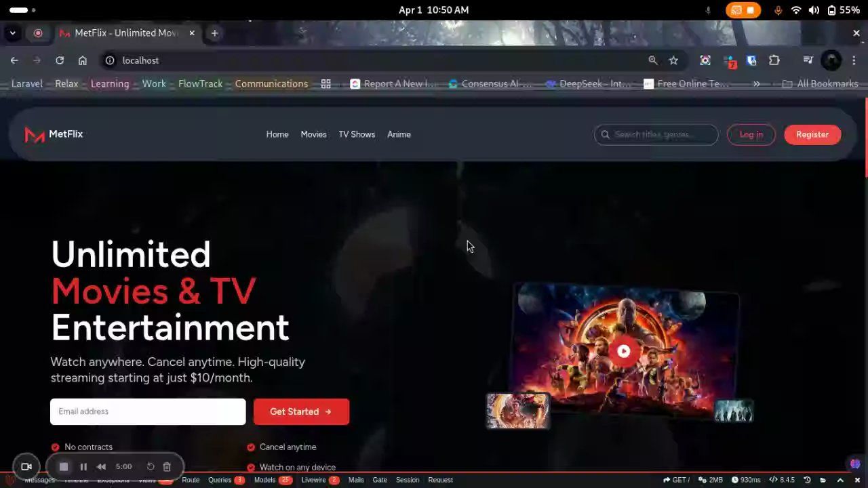Open the Queries debugbar tab

(x=226, y=480)
